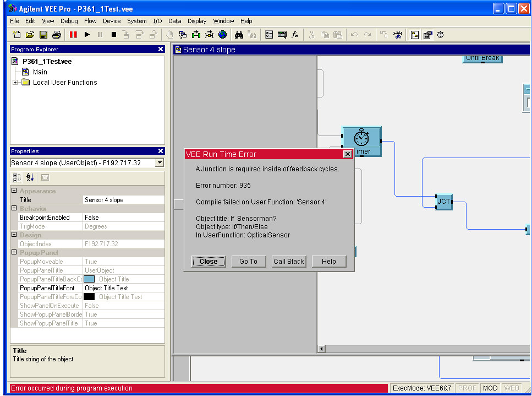This screenshot has height=396, width=532.
Task: Open the Device menu
Action: [112, 21]
